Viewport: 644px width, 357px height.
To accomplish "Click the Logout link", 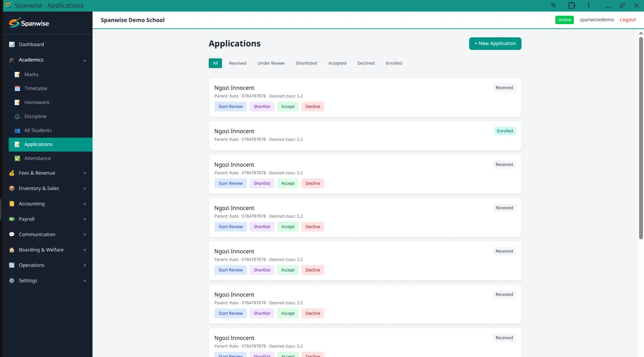I will click(627, 20).
